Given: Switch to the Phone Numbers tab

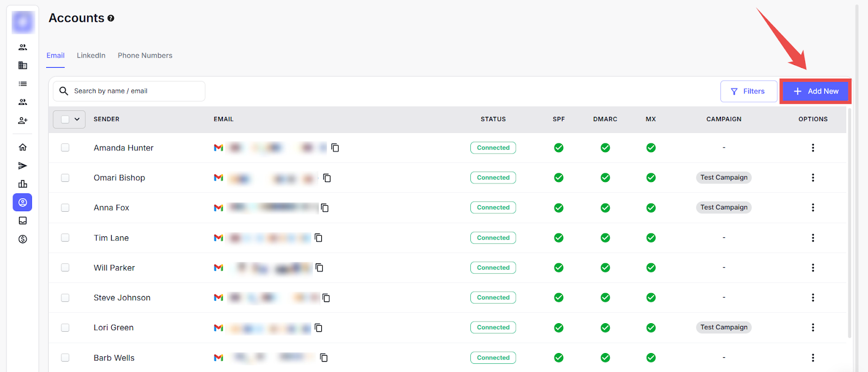Looking at the screenshot, I should (x=145, y=55).
